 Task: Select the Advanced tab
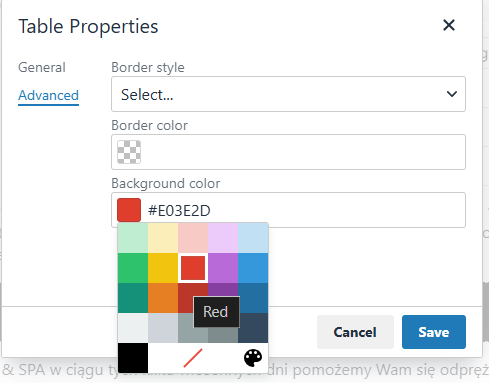48,96
